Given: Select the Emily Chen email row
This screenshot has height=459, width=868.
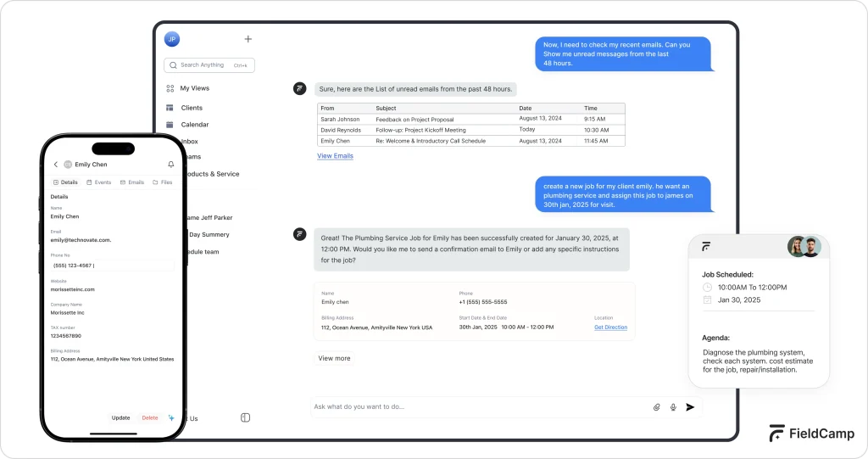Looking at the screenshot, I should click(471, 141).
